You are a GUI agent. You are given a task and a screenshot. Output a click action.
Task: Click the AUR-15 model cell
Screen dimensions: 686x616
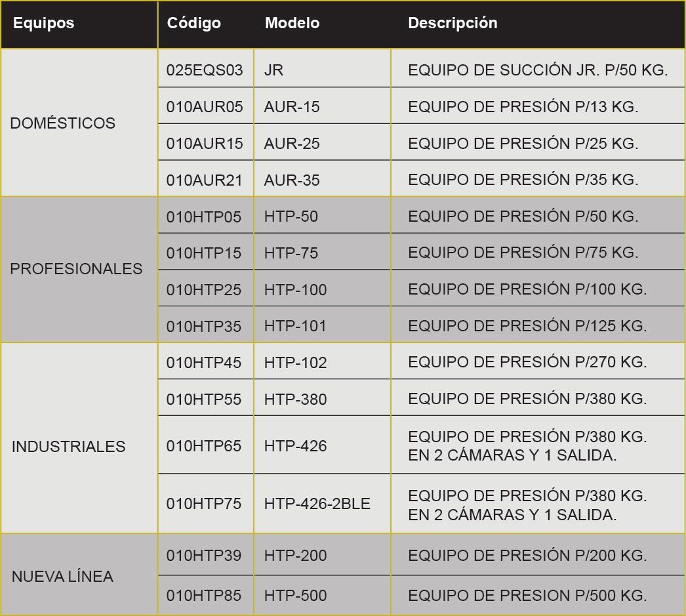[x=292, y=107]
